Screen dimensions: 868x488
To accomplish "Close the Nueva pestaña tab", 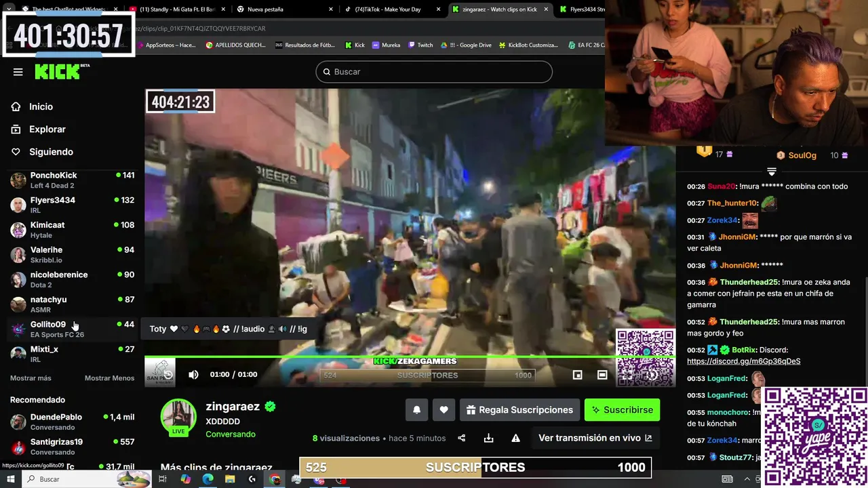I will coord(331,9).
